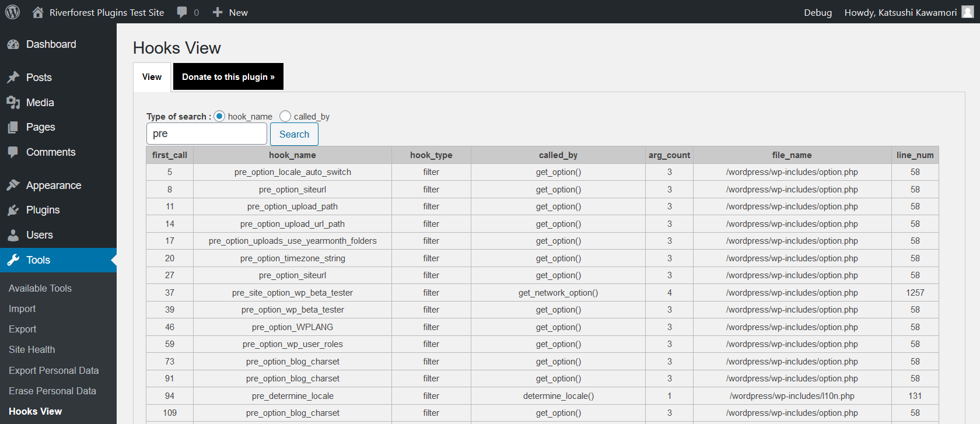Click Howdy, Katsushi Kawamori account link
This screenshot has height=424, width=980.
click(901, 12)
